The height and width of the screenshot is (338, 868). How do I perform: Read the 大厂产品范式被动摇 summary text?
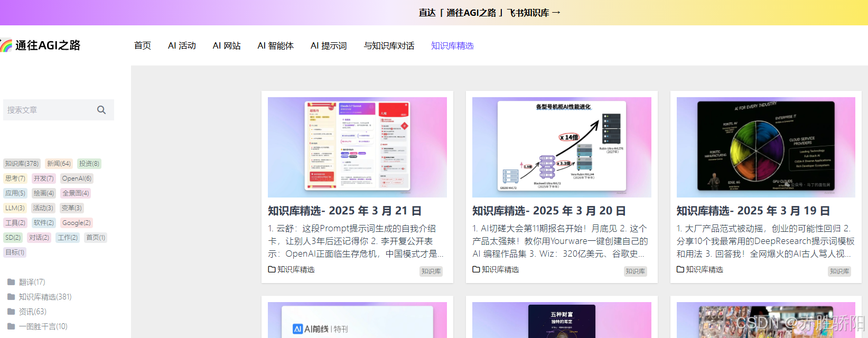[x=766, y=241]
